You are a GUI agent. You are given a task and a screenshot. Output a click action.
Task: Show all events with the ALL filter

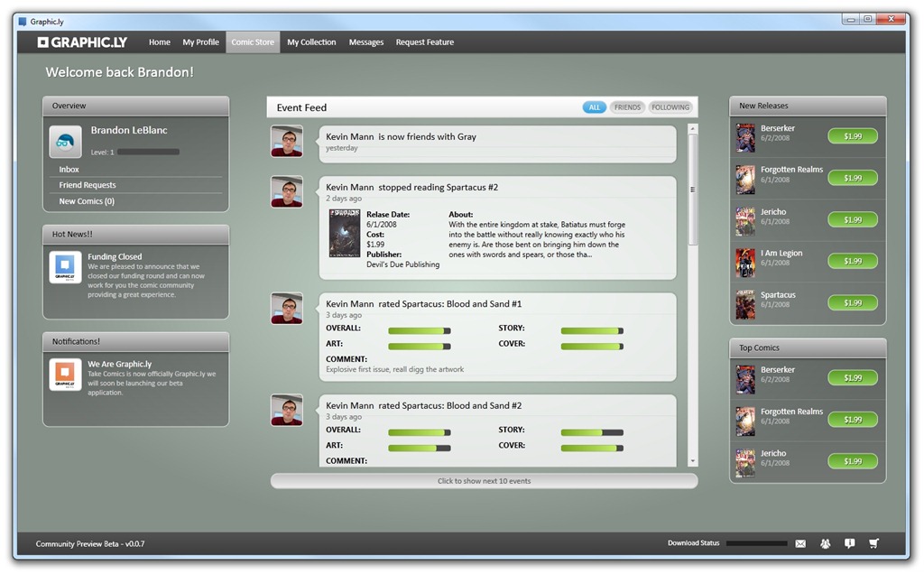[x=595, y=107]
